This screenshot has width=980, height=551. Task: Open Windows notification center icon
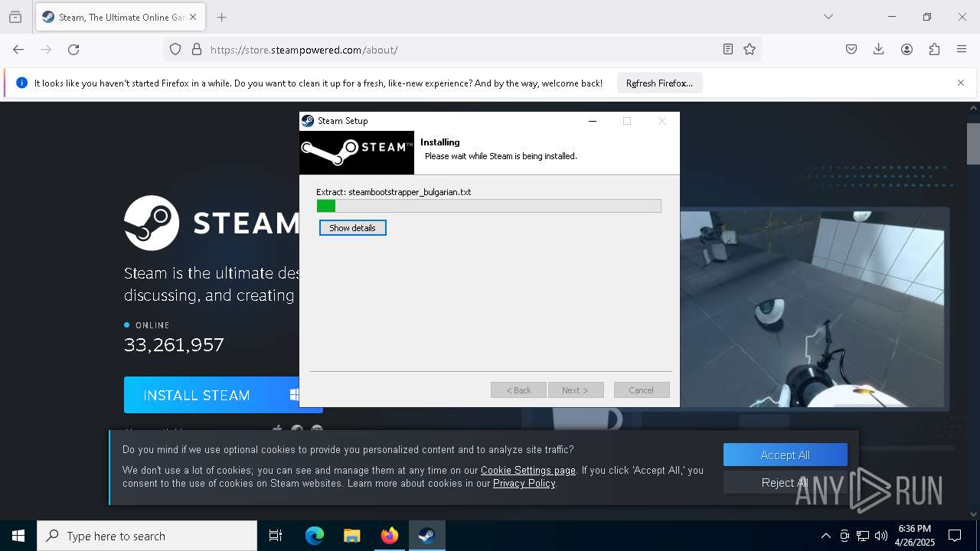955,536
